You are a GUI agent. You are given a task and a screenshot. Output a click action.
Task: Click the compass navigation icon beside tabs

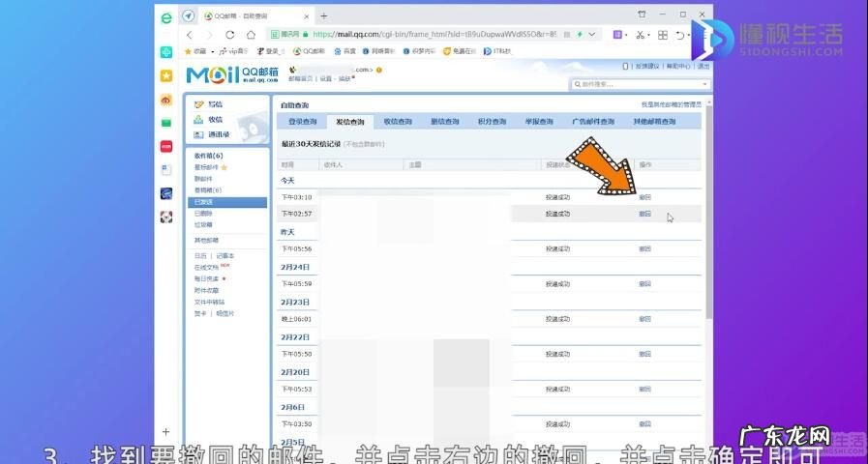click(189, 15)
